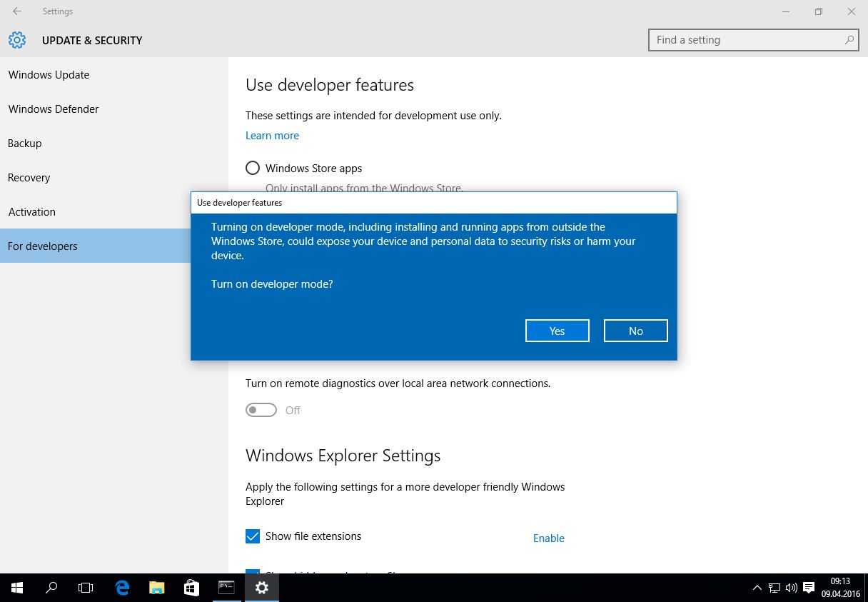The height and width of the screenshot is (602, 868).
Task: Open Action Center notifications icon
Action: 809,588
